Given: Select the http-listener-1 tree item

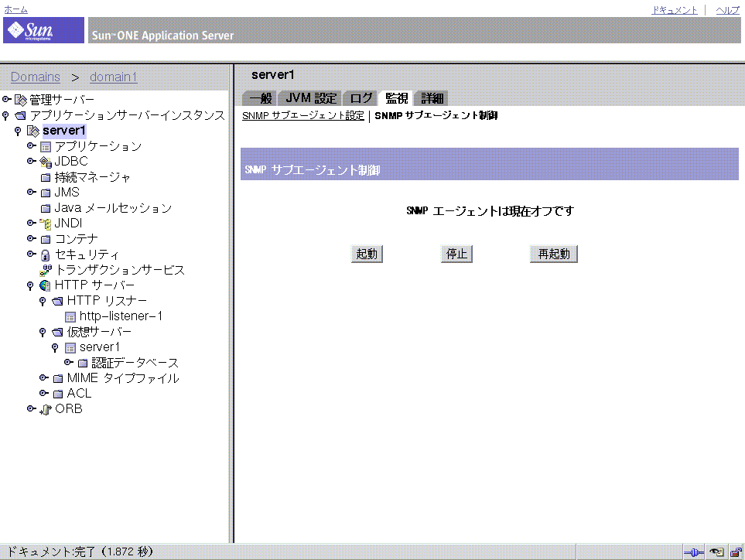Looking at the screenshot, I should click(x=121, y=316).
